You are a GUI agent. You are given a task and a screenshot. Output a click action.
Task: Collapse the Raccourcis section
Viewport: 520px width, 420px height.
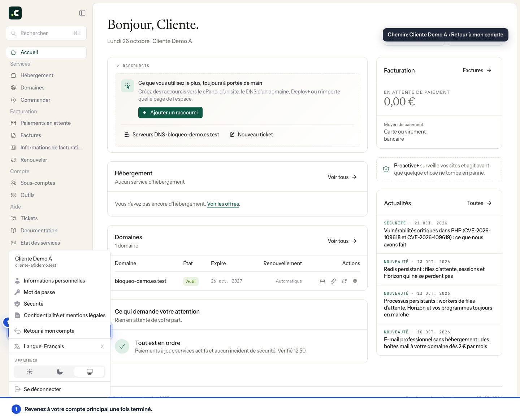132,66
